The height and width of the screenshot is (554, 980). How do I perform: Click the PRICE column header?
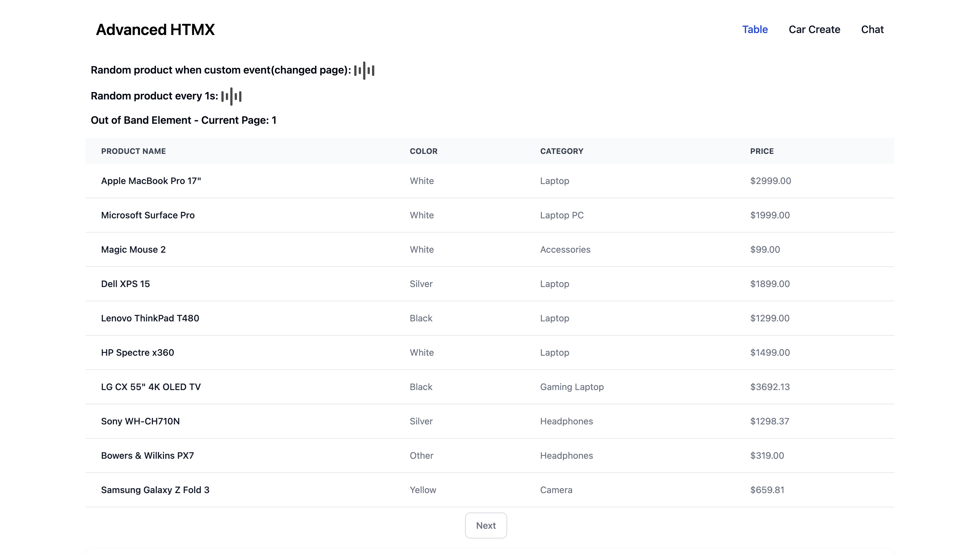(x=762, y=151)
